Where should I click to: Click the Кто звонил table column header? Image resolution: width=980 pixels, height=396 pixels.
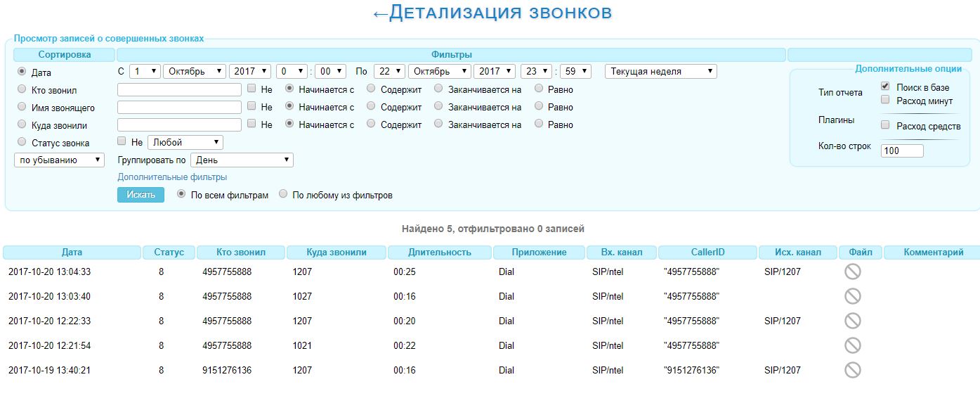click(x=241, y=252)
